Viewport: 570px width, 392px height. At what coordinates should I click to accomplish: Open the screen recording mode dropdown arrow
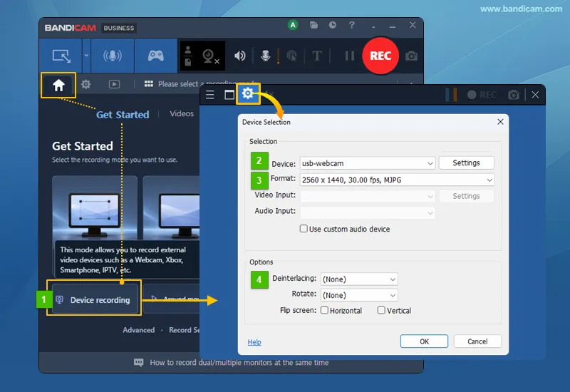coord(86,56)
